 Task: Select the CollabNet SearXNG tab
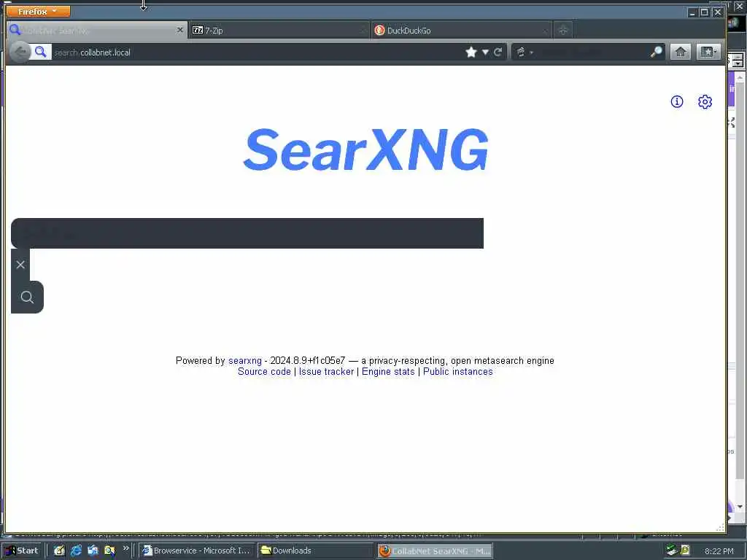click(96, 31)
